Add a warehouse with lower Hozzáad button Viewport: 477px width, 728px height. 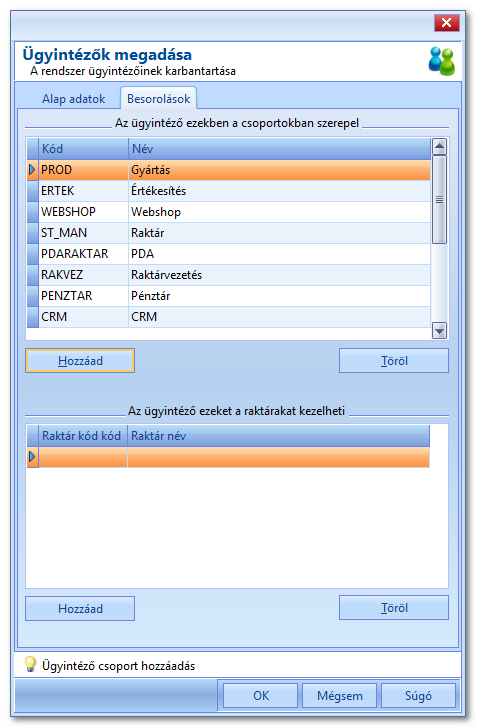(80, 609)
